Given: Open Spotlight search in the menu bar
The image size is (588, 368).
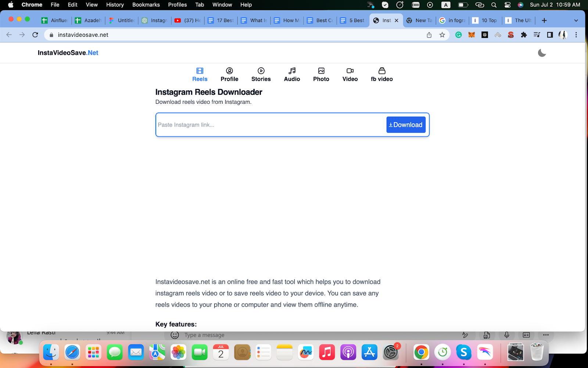Looking at the screenshot, I should (x=494, y=5).
